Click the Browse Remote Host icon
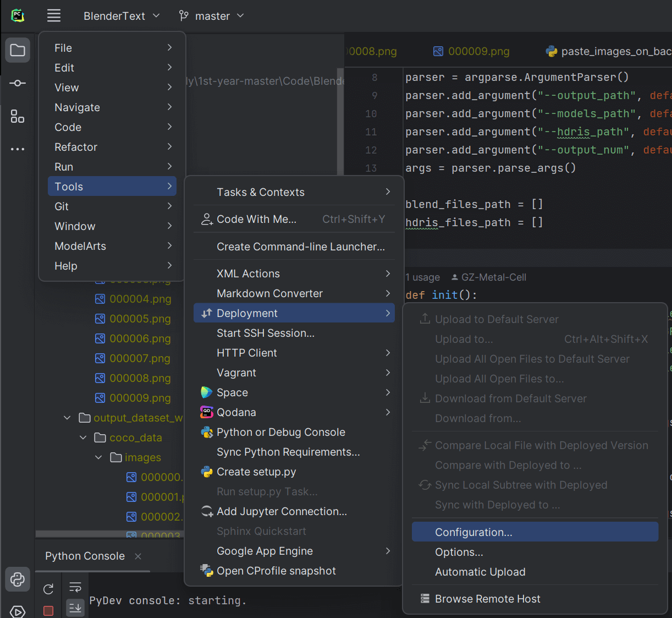Viewport: 672px width, 618px height. [x=425, y=599]
